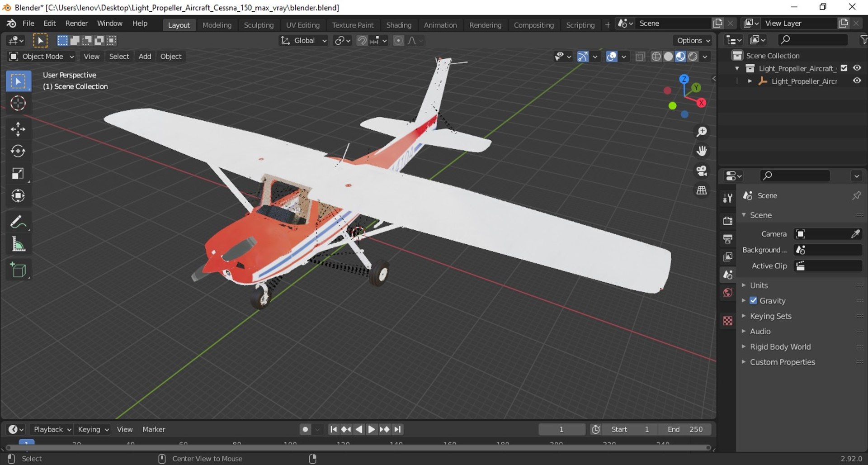Click the Select Box tool
The image size is (868, 465).
(18, 81)
